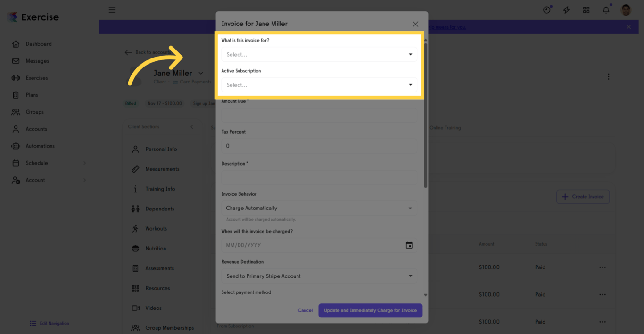Open client page three-dot options menu
This screenshot has height=334, width=644.
pos(609,76)
